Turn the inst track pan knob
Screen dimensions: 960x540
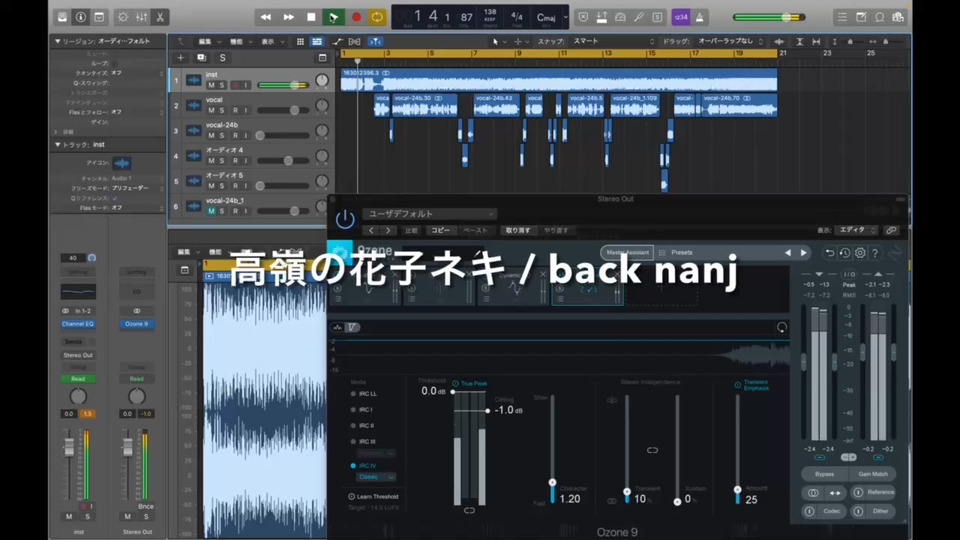pyautogui.click(x=322, y=80)
